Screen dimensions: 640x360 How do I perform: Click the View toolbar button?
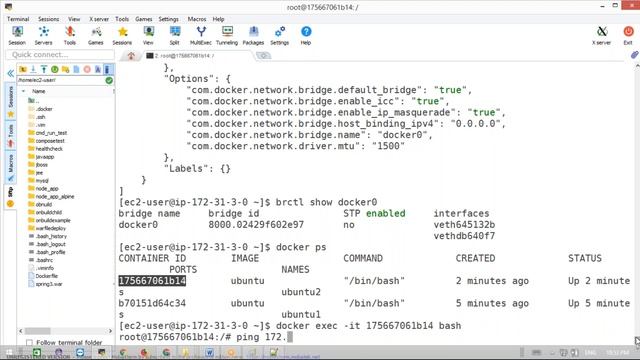pyautogui.click(x=148, y=36)
